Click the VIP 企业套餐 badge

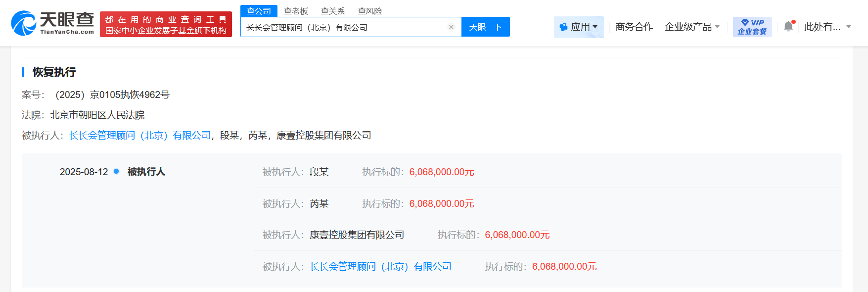point(752,27)
